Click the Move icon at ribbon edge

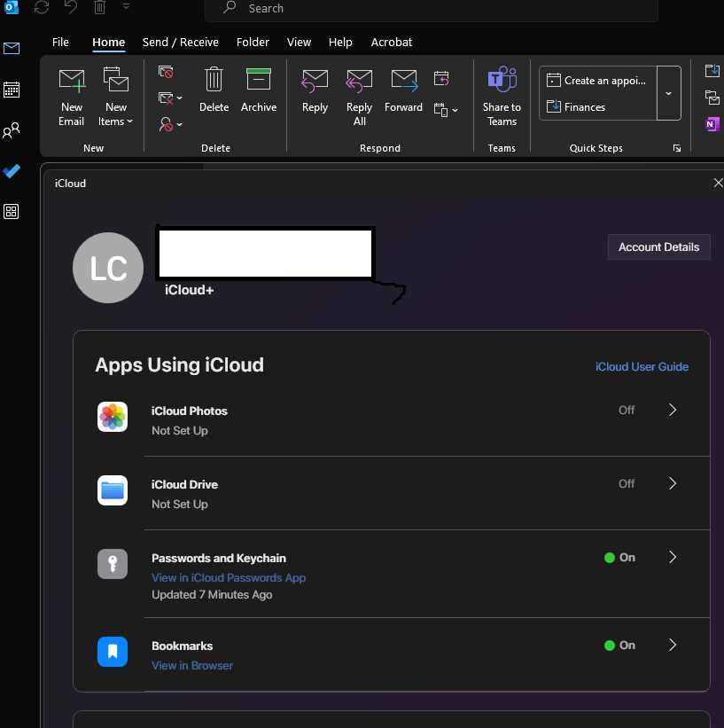[712, 71]
